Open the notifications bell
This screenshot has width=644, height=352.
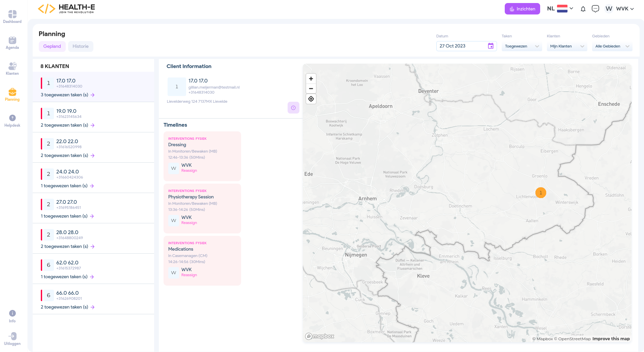pos(583,9)
